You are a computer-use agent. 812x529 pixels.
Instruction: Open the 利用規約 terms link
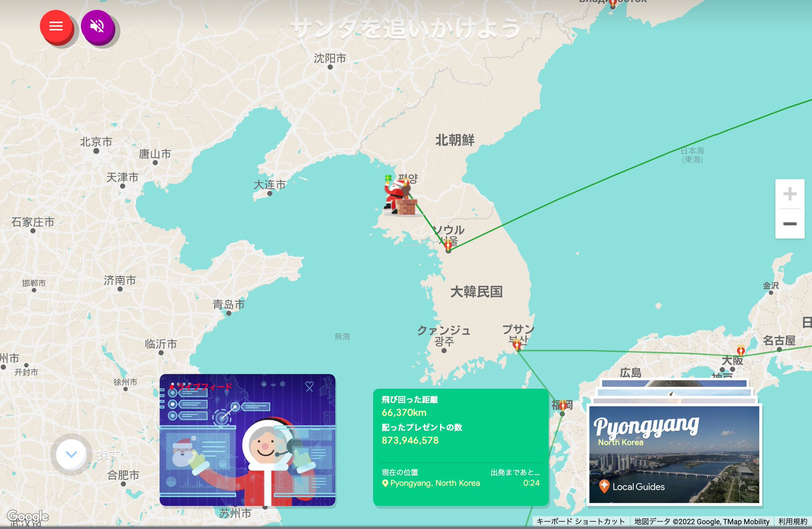793,521
